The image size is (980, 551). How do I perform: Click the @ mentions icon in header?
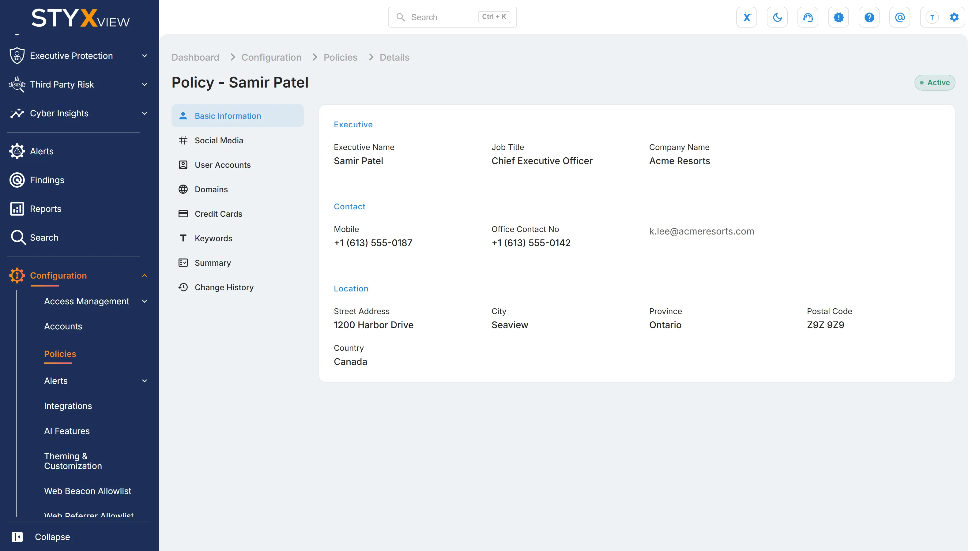coord(900,17)
